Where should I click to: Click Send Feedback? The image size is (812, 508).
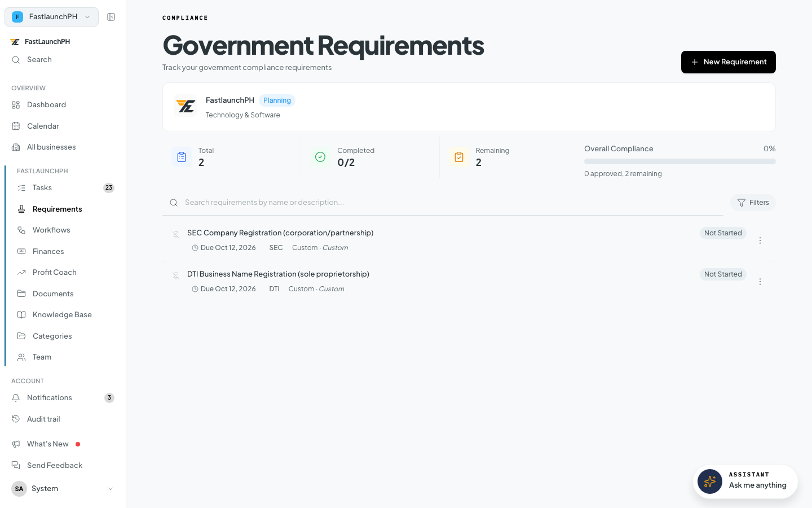pos(63,465)
